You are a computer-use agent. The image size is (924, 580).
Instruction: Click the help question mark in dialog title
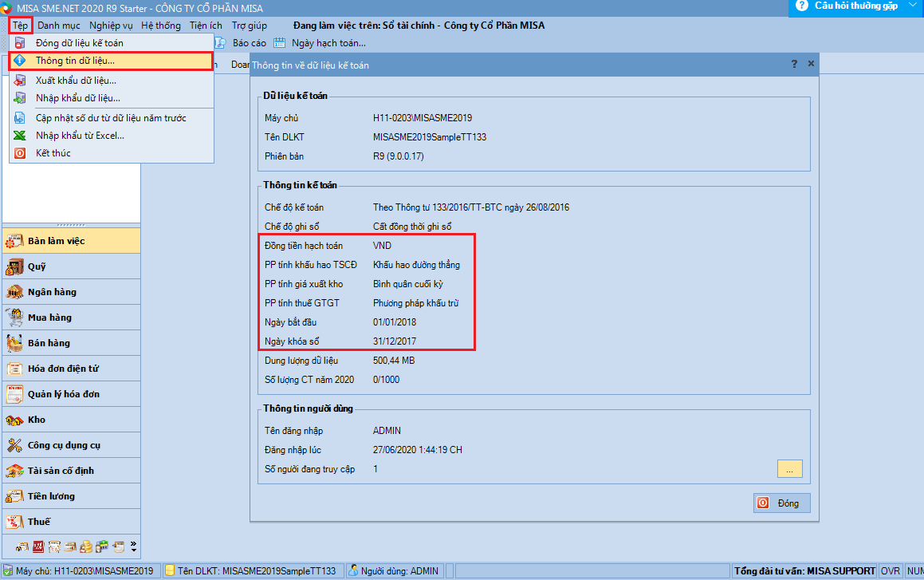pos(794,64)
